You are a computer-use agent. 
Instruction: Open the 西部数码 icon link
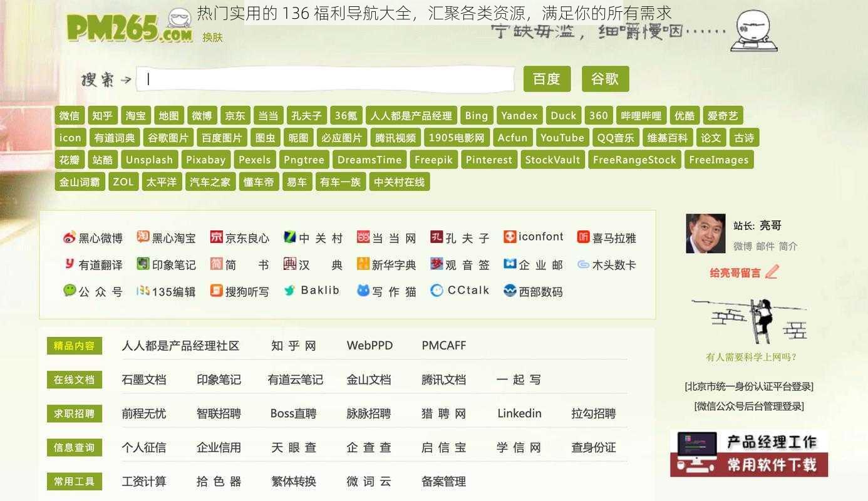pyautogui.click(x=534, y=291)
